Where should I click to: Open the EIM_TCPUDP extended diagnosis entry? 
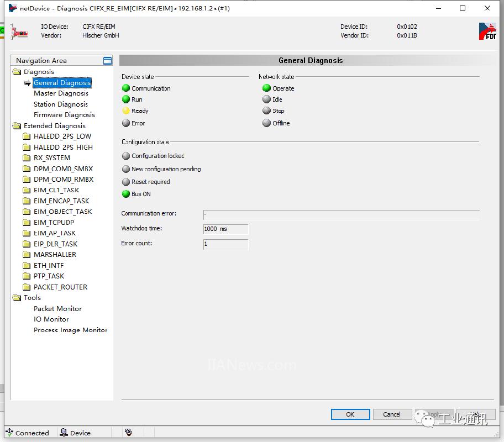pyautogui.click(x=54, y=223)
